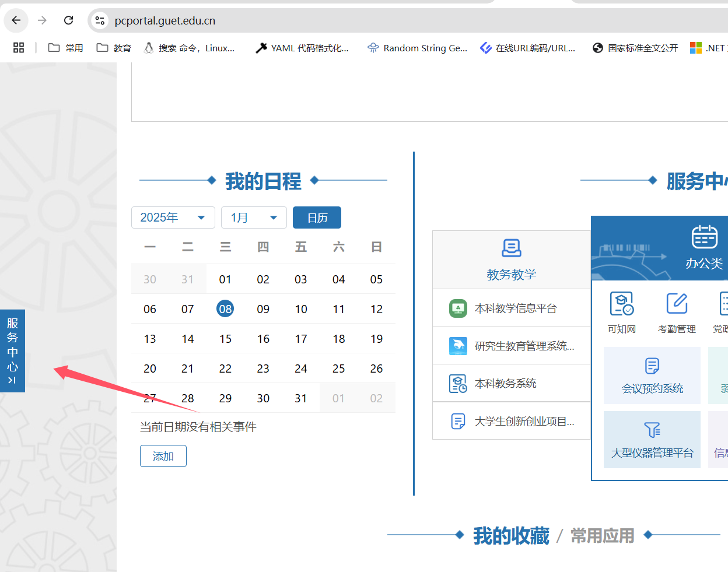This screenshot has height=572, width=728.
Task: Expand the 服务中心 side panel
Action: tap(12, 351)
